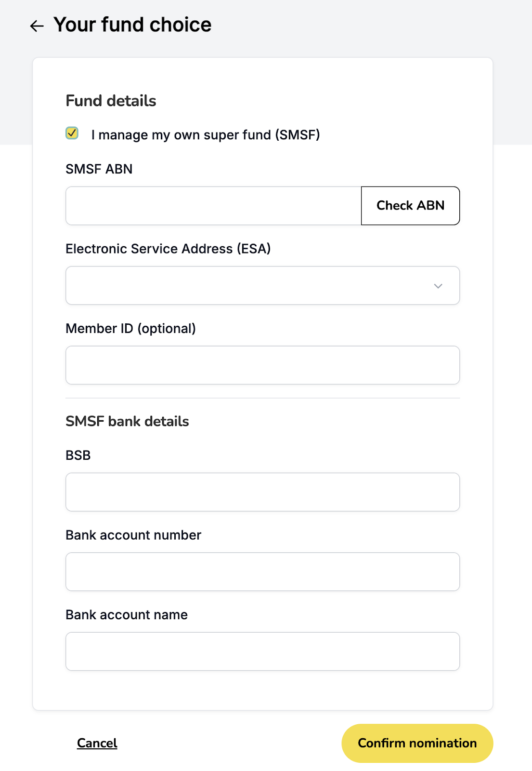Click the Check ABN button
Viewport: 532px width, 771px height.
click(410, 206)
